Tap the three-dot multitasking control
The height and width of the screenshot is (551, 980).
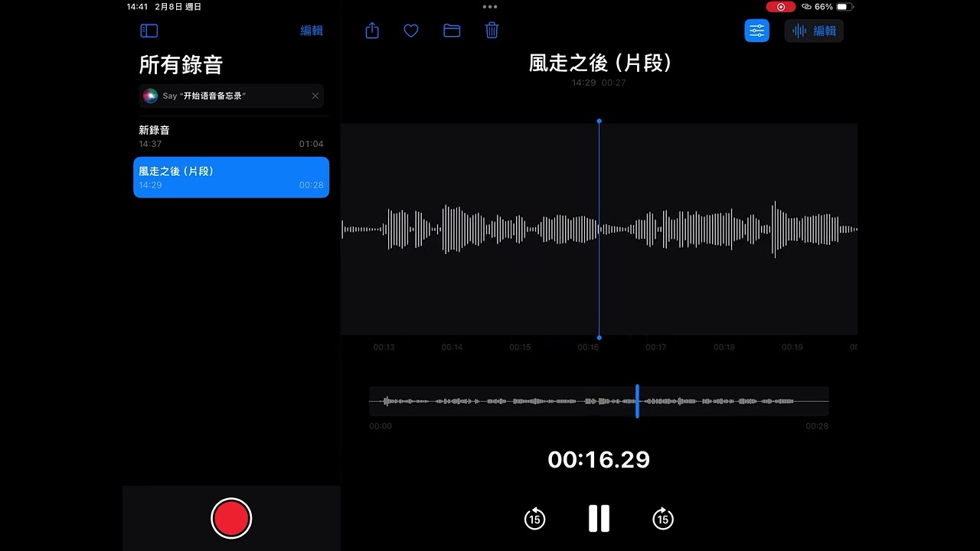tap(490, 7)
